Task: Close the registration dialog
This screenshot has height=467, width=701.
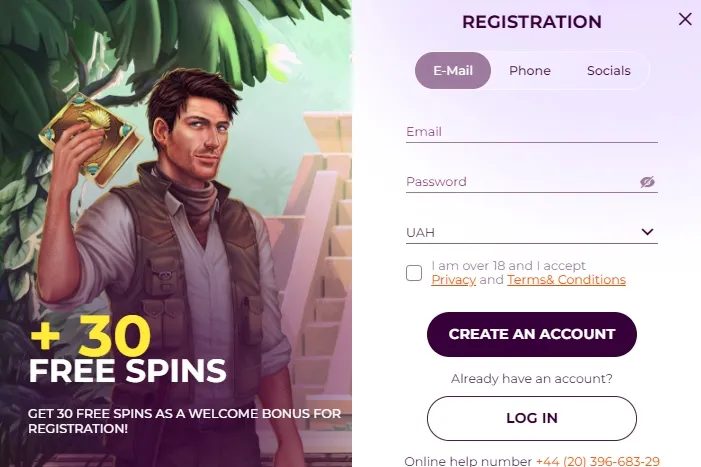Action: point(685,19)
